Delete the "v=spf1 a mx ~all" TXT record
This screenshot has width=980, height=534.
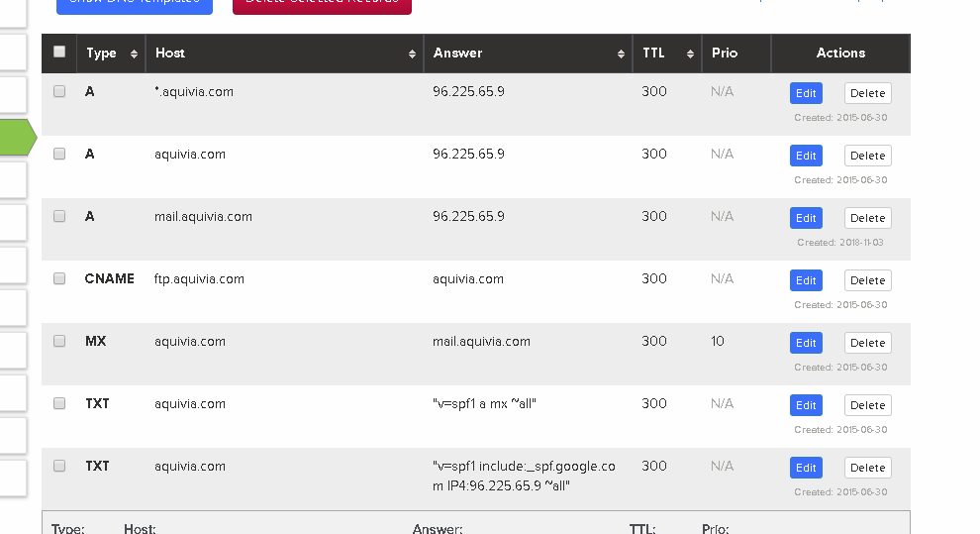pos(867,405)
